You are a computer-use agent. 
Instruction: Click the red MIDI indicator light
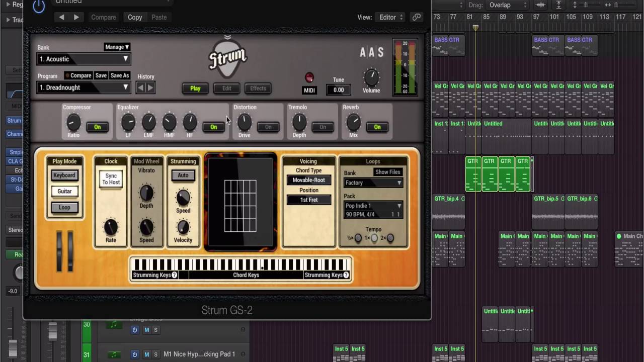coord(309,77)
